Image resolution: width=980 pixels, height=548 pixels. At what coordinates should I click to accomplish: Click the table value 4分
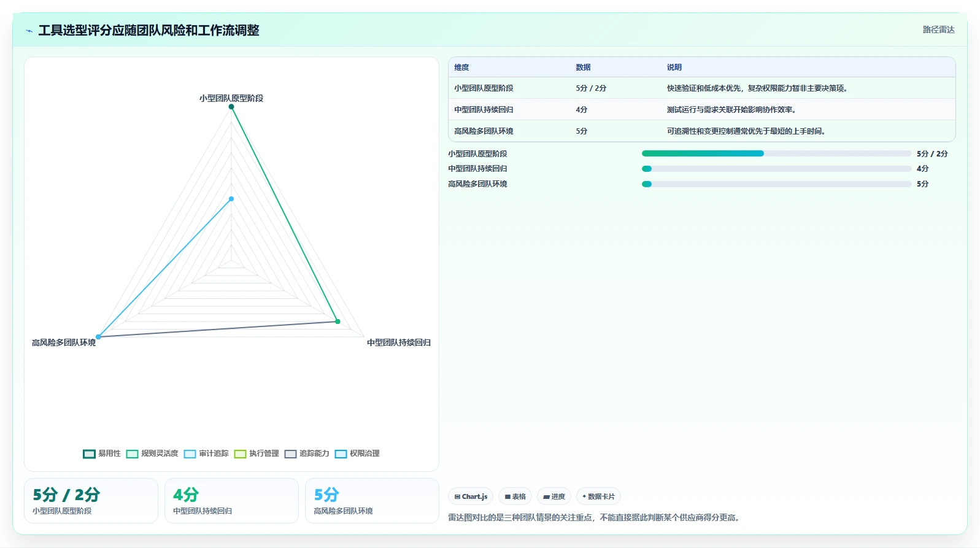(582, 110)
